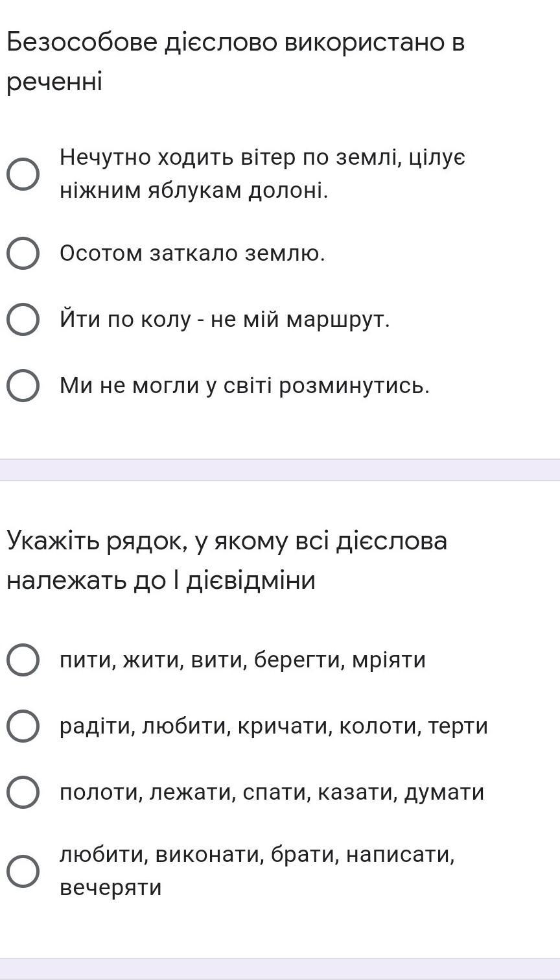This screenshot has height=980, width=560.
Task: Click option label 'радіти, любити, кричати, колоти, терти'
Action: [274, 726]
